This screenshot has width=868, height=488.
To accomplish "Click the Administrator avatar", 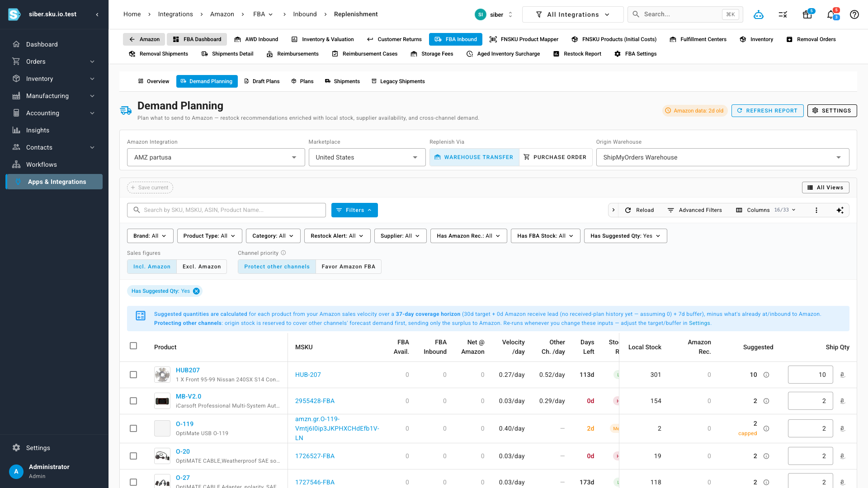I will pos(16,471).
